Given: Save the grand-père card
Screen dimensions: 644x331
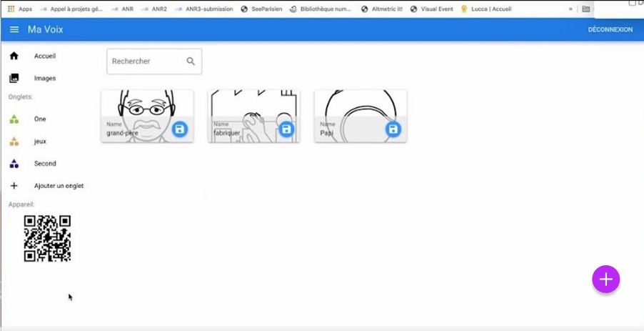Looking at the screenshot, I should 180,129.
